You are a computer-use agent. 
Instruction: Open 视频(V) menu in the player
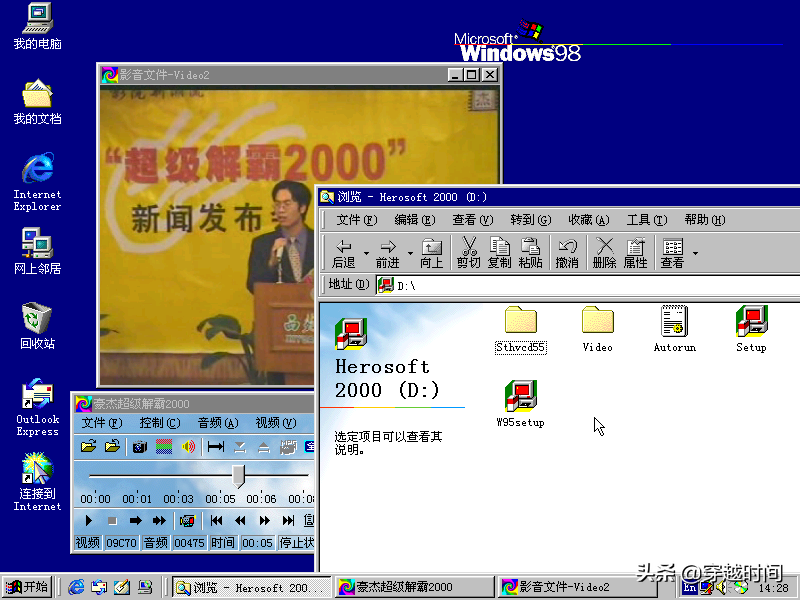click(276, 423)
